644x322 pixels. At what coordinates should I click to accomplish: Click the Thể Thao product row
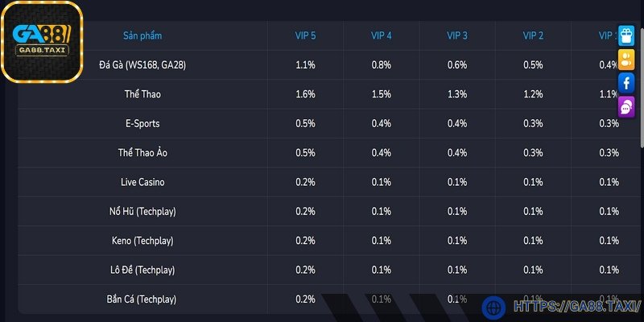point(142,94)
